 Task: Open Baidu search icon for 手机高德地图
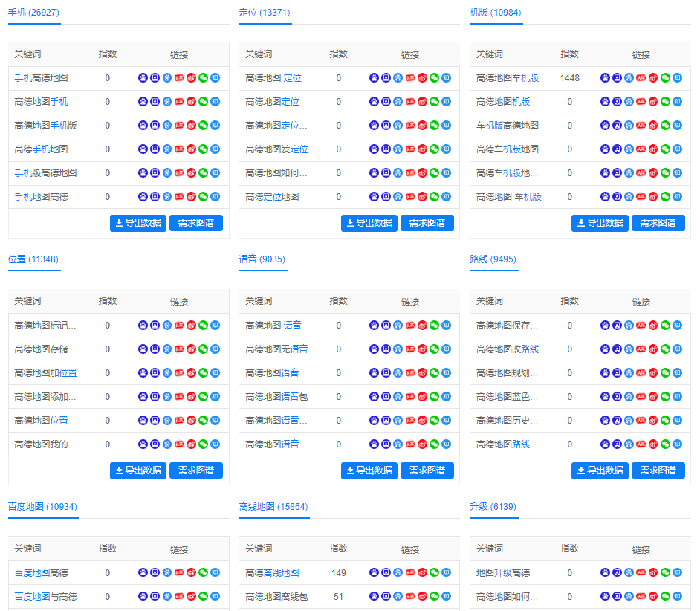[x=143, y=78]
